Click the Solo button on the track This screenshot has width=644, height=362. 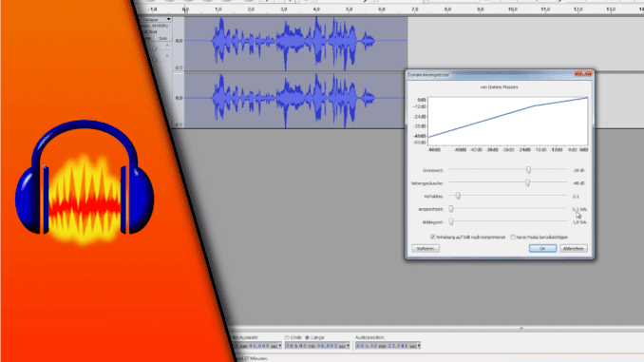(163, 38)
